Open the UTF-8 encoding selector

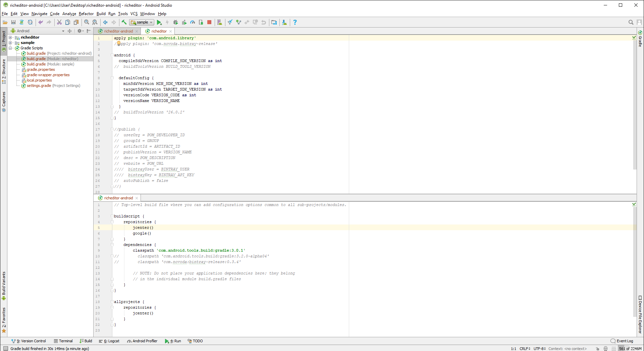(x=540, y=349)
